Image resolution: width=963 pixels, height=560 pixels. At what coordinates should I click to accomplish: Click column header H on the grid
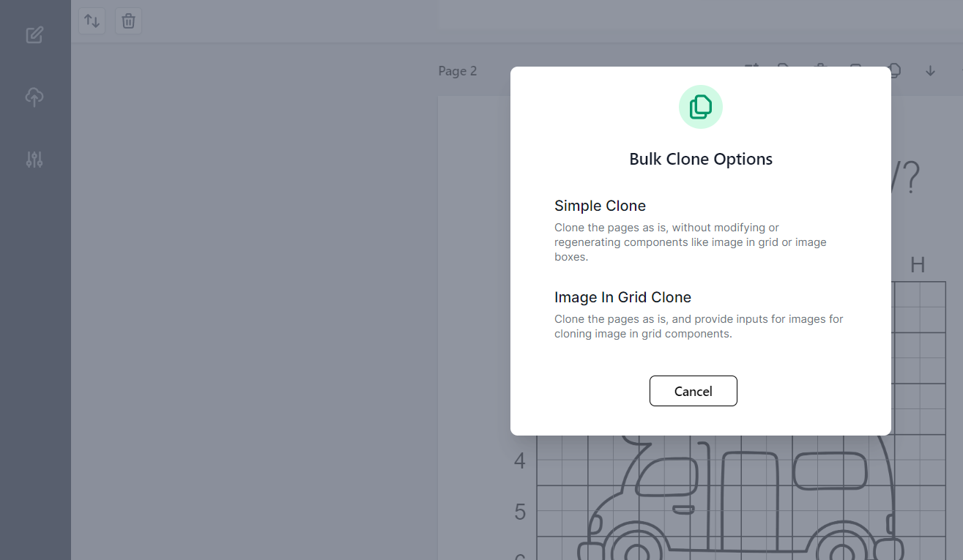pos(917,265)
